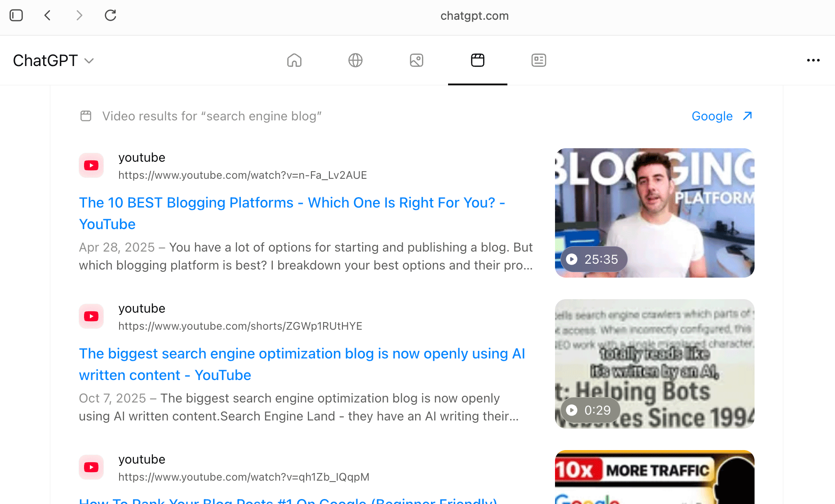This screenshot has width=835, height=504.
Task: Play the 25:35 blogging platforms video thumbnail
Action: click(654, 212)
